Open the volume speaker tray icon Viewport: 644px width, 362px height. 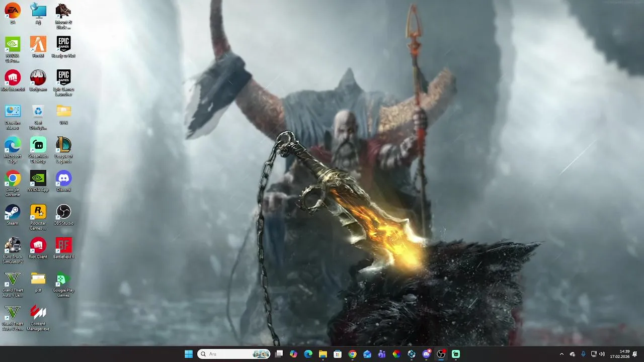(x=602, y=354)
